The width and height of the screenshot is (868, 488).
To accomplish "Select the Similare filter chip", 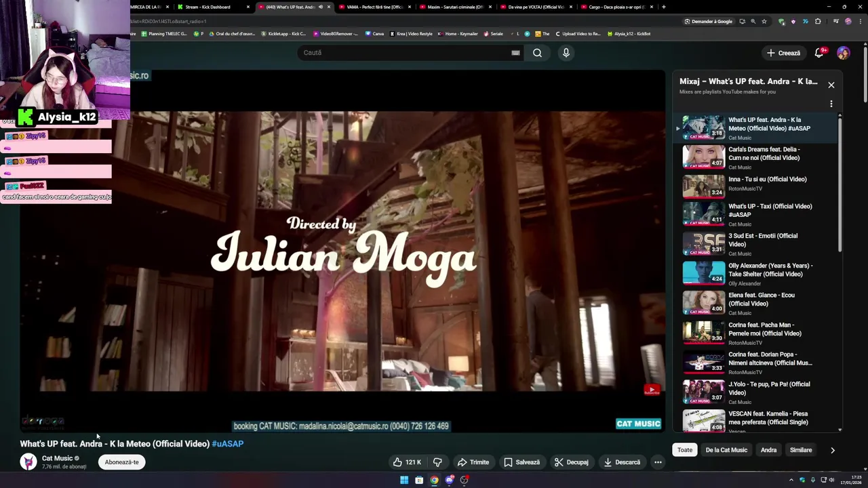I will 801,450.
